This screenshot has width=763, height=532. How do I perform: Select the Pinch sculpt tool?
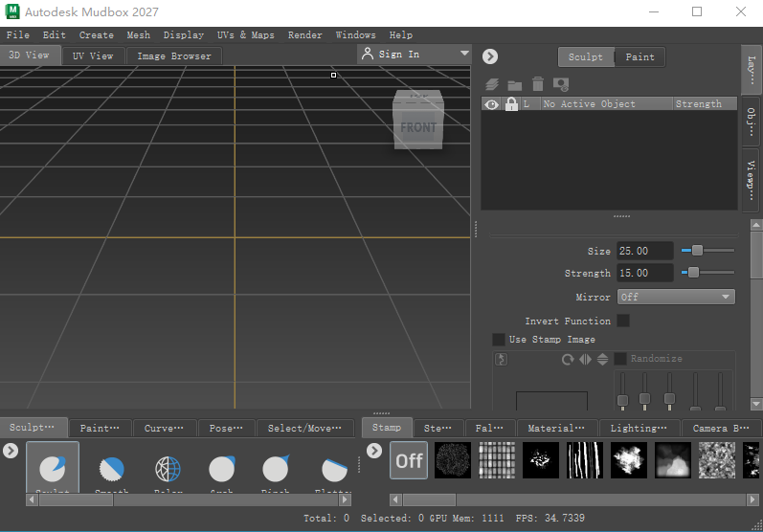pos(276,468)
